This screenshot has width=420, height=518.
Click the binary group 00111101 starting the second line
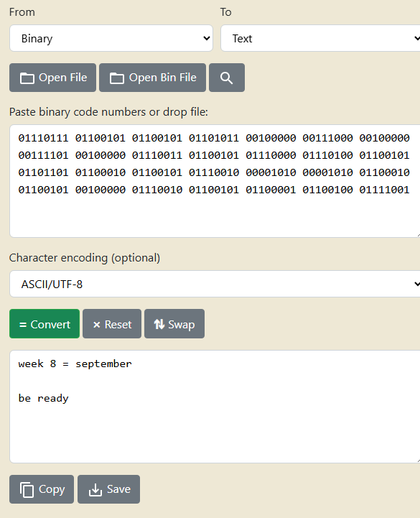pos(43,155)
